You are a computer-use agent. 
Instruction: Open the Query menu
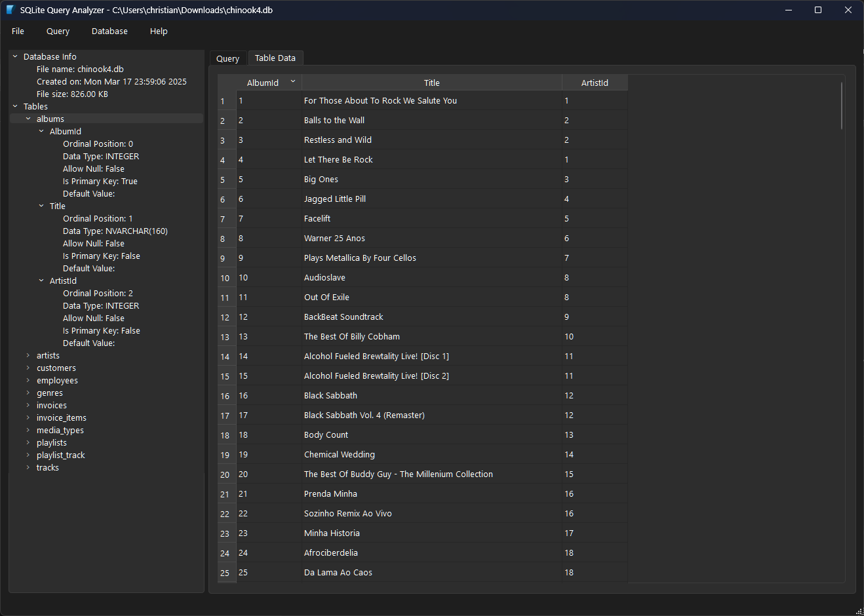point(58,31)
